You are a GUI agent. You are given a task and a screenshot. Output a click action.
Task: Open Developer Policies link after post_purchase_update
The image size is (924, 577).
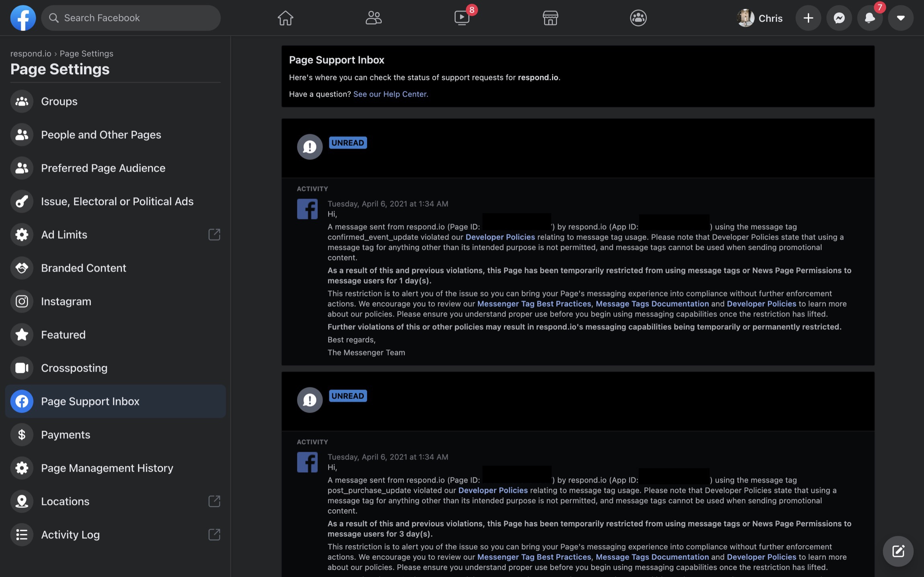(x=493, y=490)
